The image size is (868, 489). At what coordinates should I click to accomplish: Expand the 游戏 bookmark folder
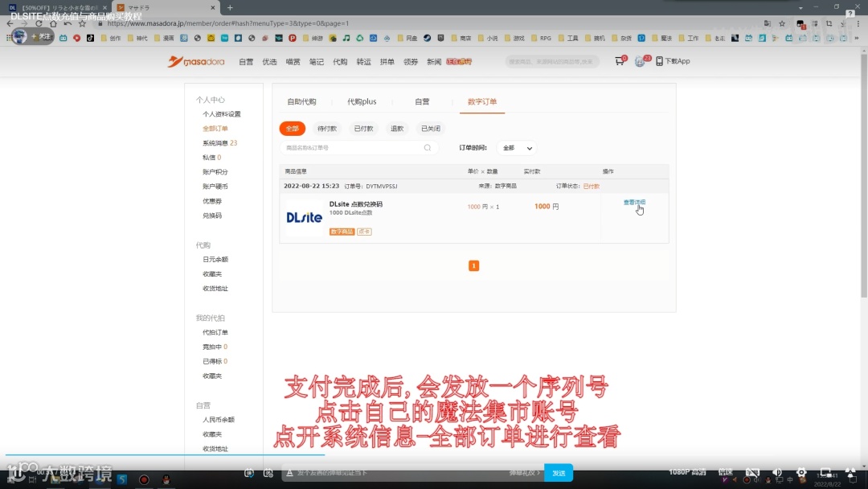tap(515, 39)
